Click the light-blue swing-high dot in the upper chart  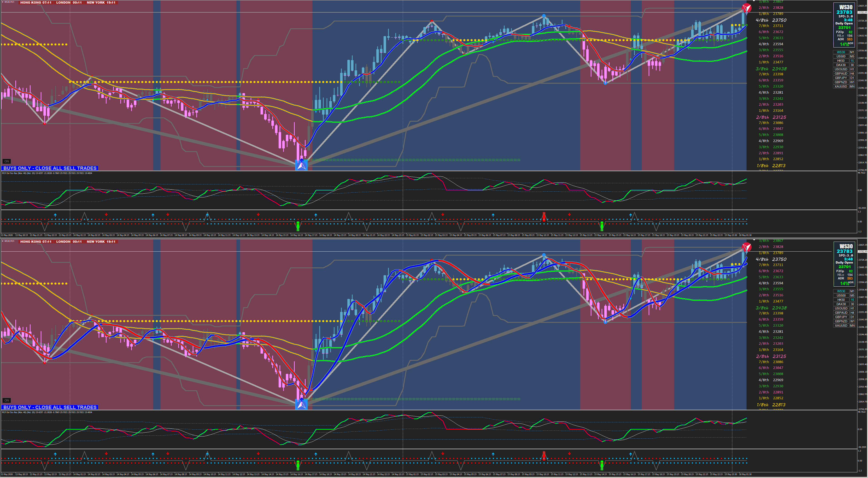543,16
